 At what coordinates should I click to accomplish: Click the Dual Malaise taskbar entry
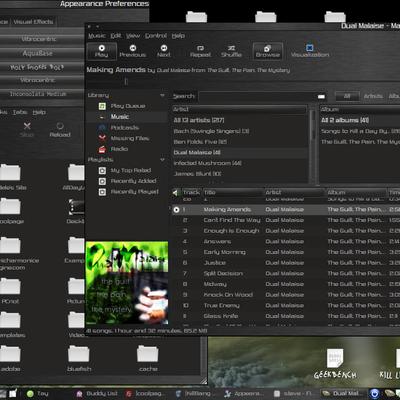click(343, 394)
